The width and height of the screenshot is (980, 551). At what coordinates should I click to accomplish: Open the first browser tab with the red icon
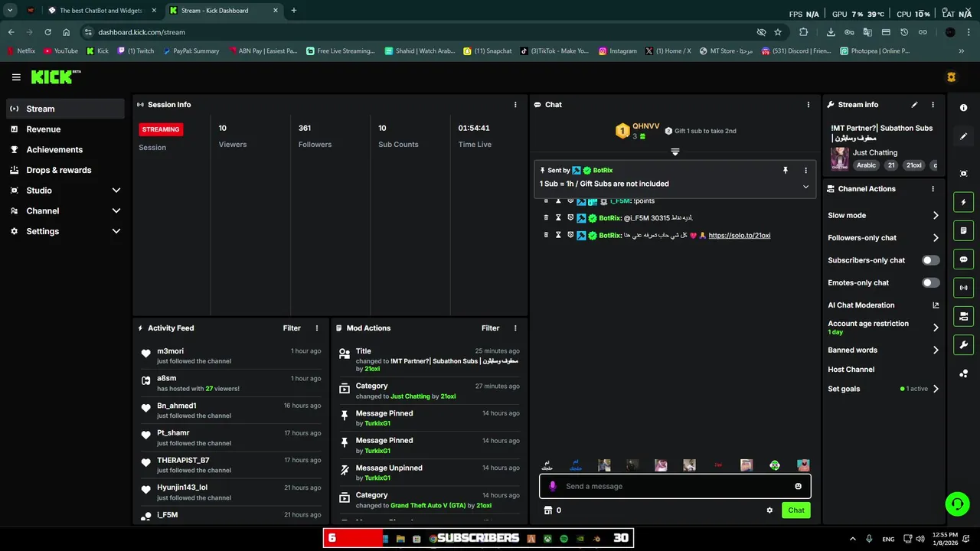point(31,11)
